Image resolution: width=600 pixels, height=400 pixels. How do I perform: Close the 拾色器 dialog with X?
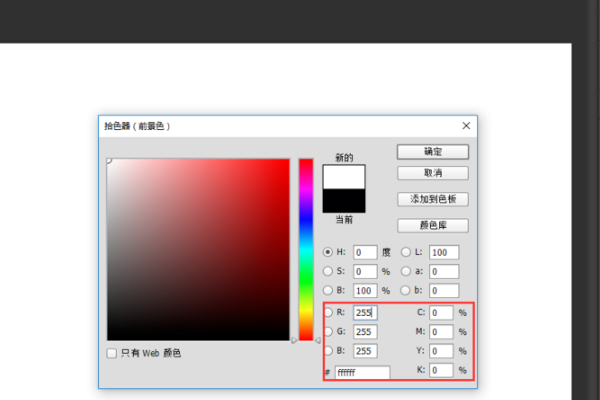[466, 126]
